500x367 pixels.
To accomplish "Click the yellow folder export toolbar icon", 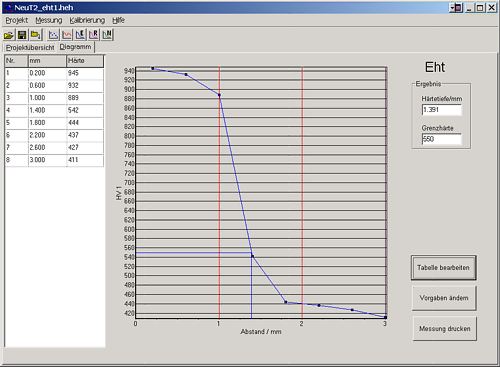I will click(x=35, y=35).
